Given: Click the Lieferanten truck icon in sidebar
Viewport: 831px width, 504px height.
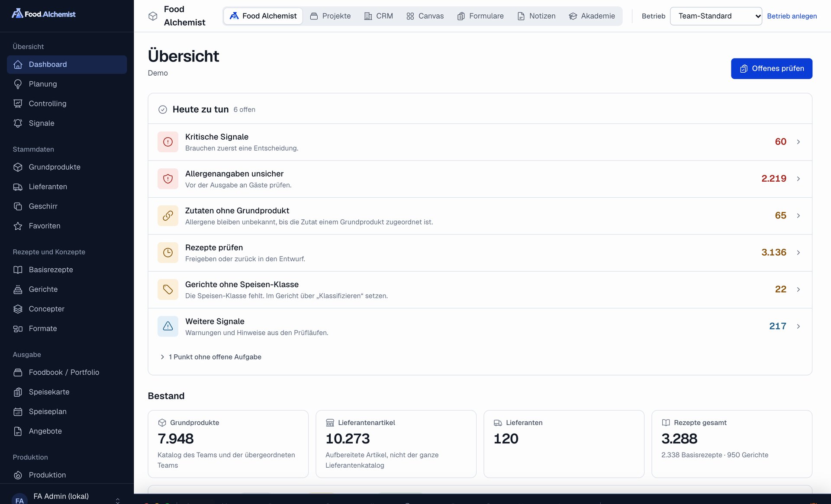Looking at the screenshot, I should pyautogui.click(x=18, y=187).
